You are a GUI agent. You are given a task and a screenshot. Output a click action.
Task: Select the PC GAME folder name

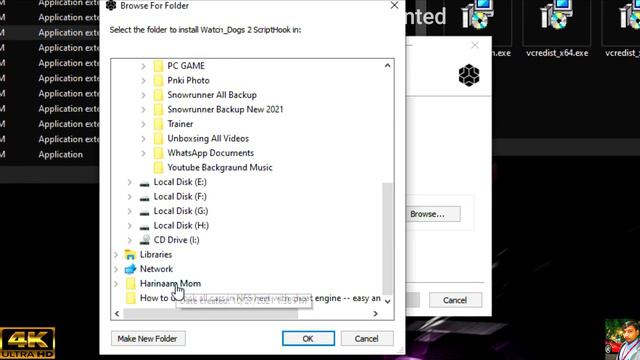point(186,66)
